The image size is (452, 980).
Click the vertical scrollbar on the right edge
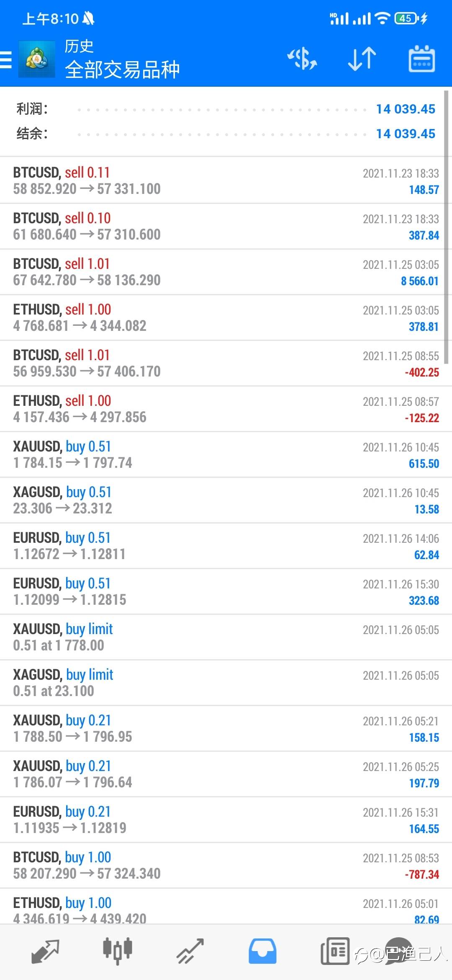(446, 227)
